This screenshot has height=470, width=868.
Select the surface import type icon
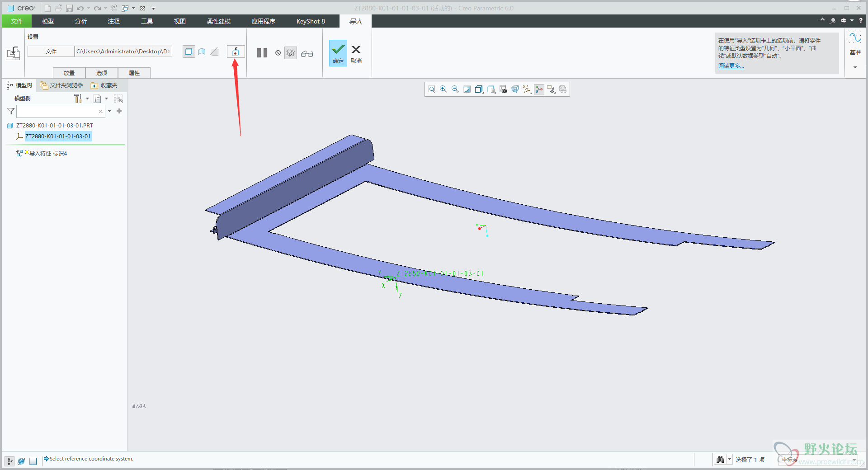(x=202, y=52)
